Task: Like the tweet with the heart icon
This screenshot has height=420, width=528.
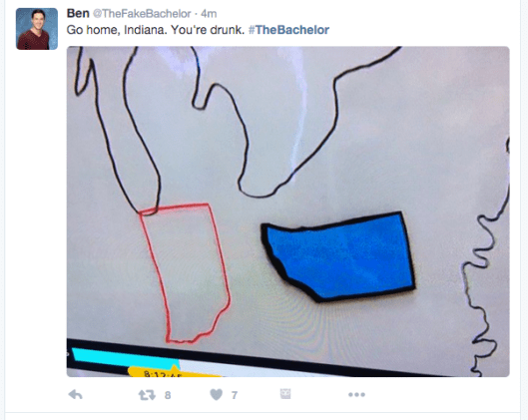Action: point(217,394)
